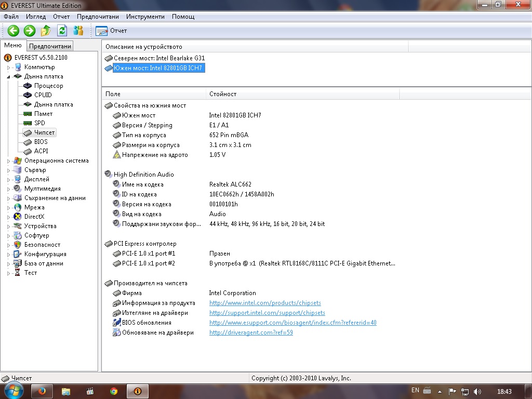Select the SPD memory module icon
This screenshot has height=399, width=532.
click(x=28, y=123)
